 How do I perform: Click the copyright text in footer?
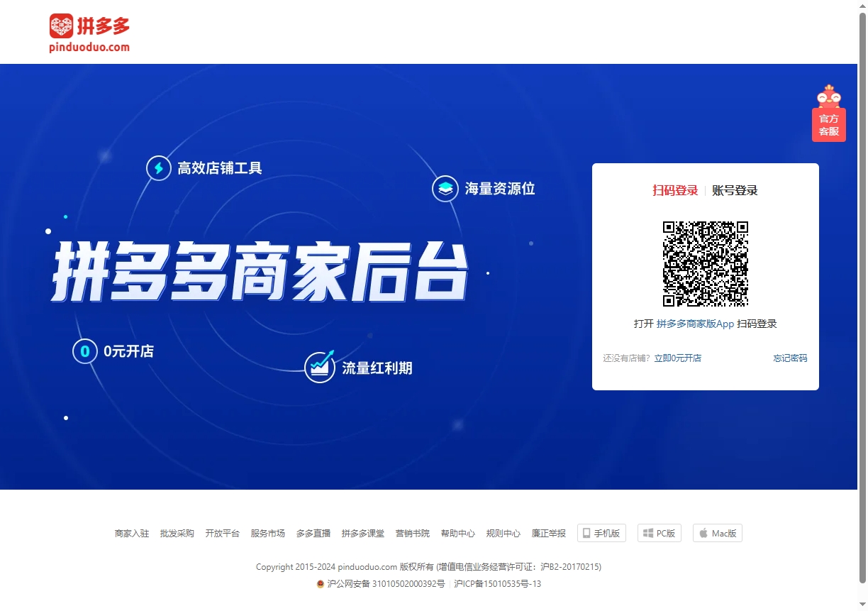pos(429,567)
